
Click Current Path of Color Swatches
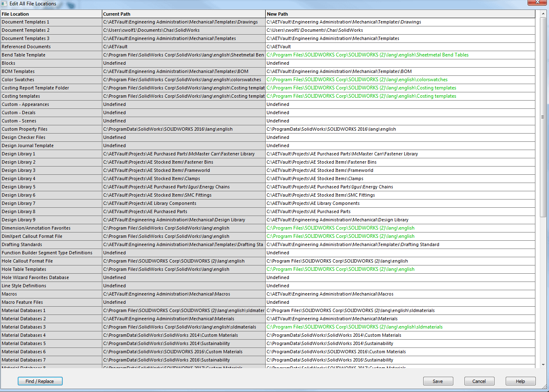(x=184, y=80)
